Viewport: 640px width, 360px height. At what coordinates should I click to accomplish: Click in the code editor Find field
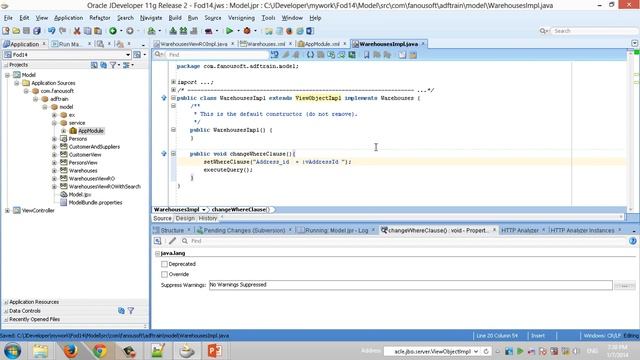(216, 55)
